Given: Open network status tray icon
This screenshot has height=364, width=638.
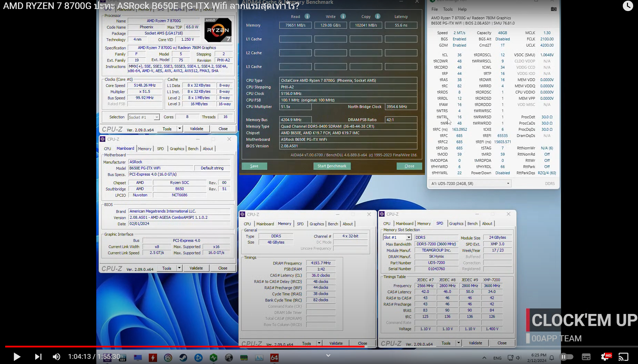Looking at the screenshot, I should pyautogui.click(x=510, y=358).
